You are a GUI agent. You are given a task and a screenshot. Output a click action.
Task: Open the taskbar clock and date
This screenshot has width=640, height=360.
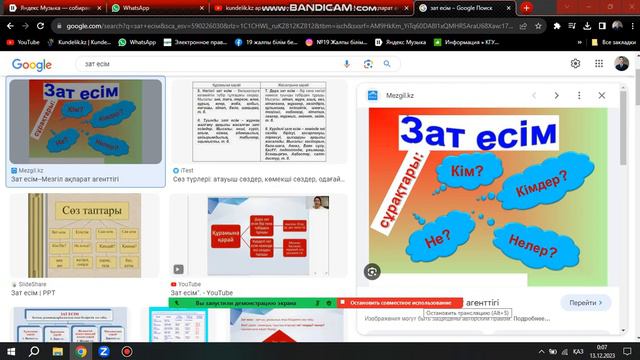[x=602, y=351]
